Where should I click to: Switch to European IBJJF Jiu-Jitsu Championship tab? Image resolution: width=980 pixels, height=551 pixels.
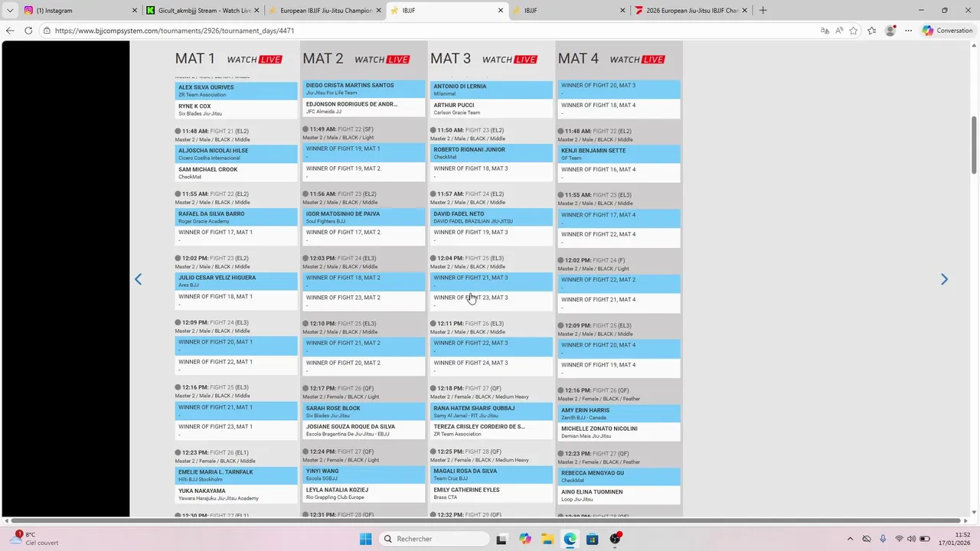[325, 11]
